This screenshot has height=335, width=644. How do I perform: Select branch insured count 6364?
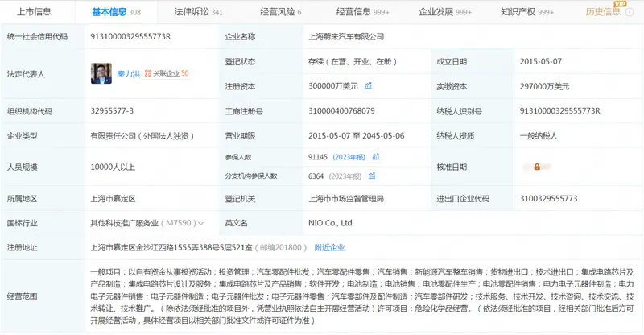tap(316, 176)
